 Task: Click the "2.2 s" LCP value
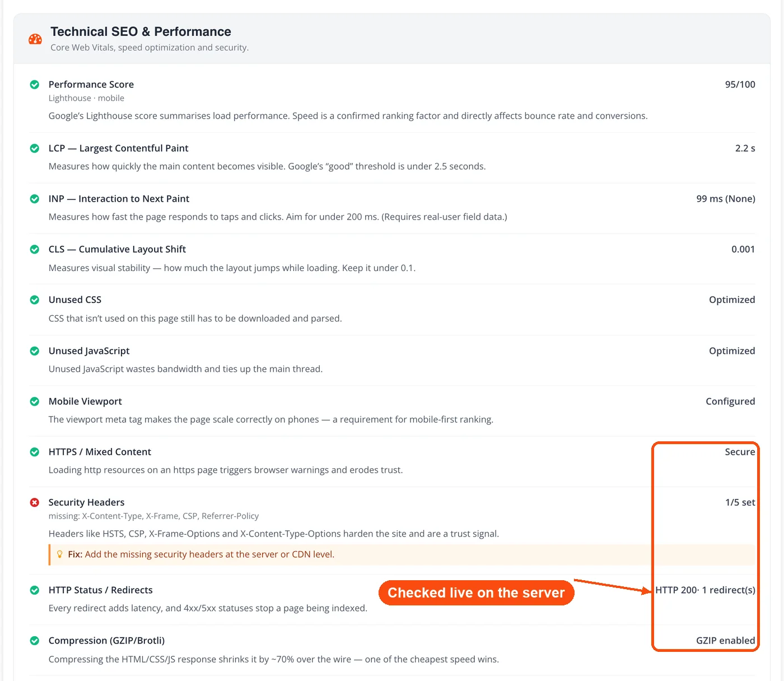pyautogui.click(x=745, y=148)
